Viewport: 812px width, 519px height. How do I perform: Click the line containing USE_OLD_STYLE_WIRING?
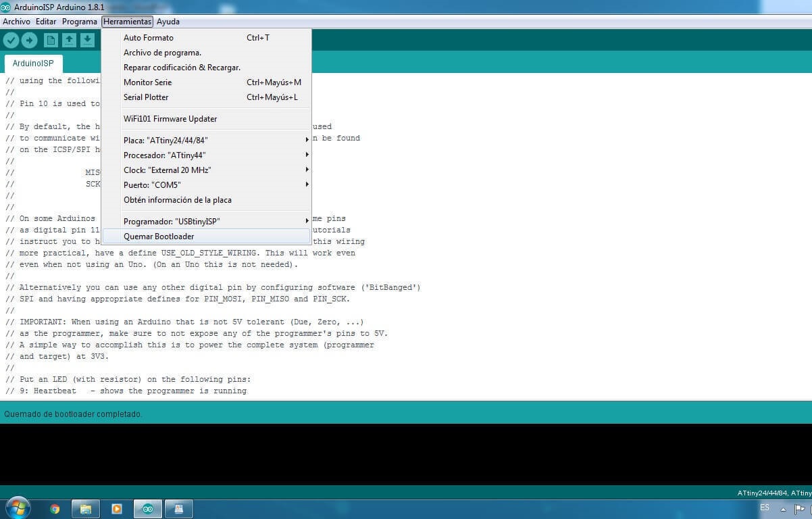(180, 253)
